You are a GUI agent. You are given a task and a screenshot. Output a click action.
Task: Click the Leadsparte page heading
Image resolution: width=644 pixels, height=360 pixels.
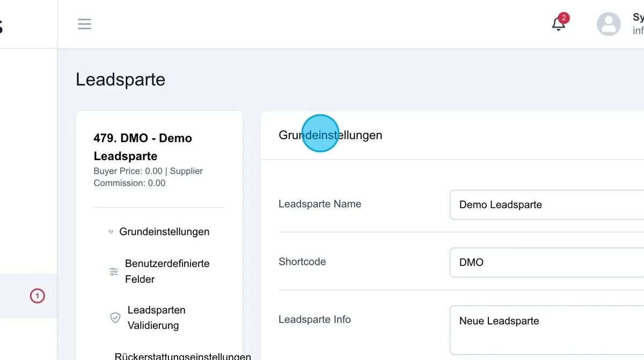(120, 80)
